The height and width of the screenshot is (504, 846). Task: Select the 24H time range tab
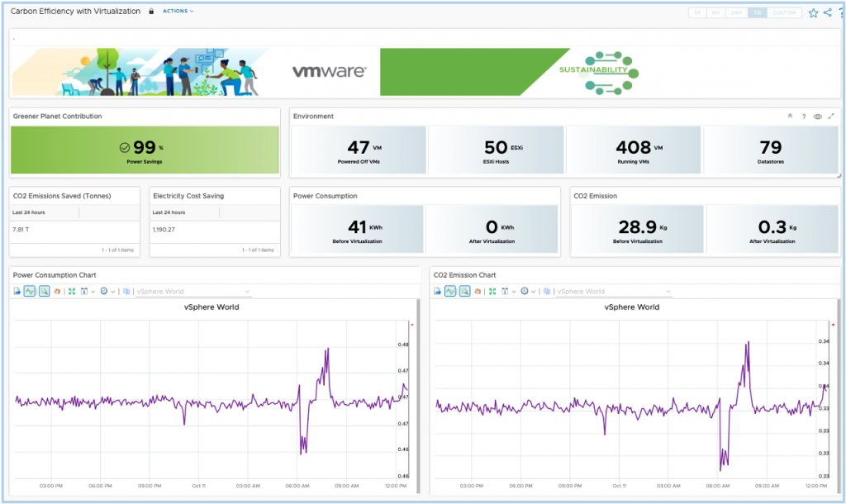[736, 12]
